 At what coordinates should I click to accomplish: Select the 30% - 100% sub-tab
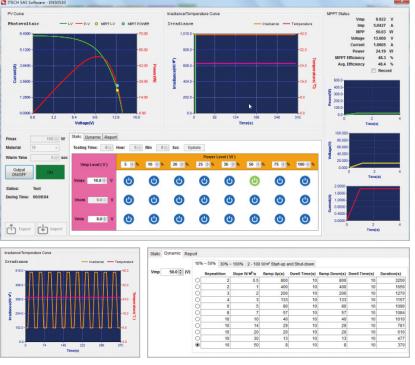pos(231,264)
